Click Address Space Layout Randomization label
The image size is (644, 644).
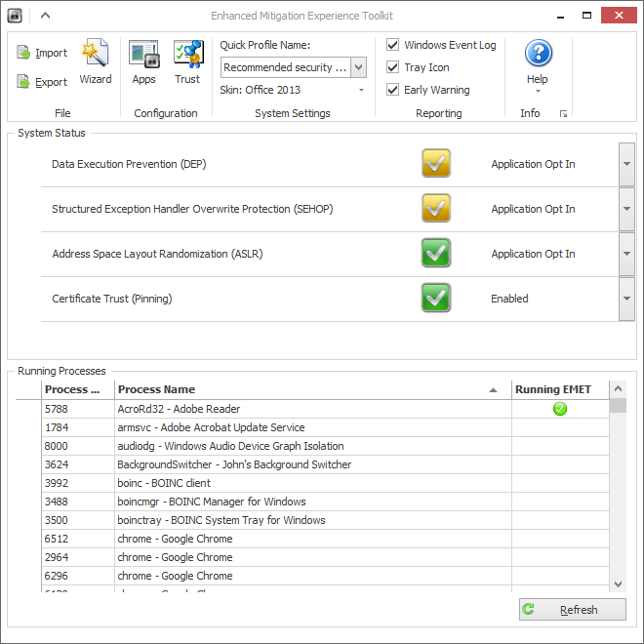click(x=157, y=254)
